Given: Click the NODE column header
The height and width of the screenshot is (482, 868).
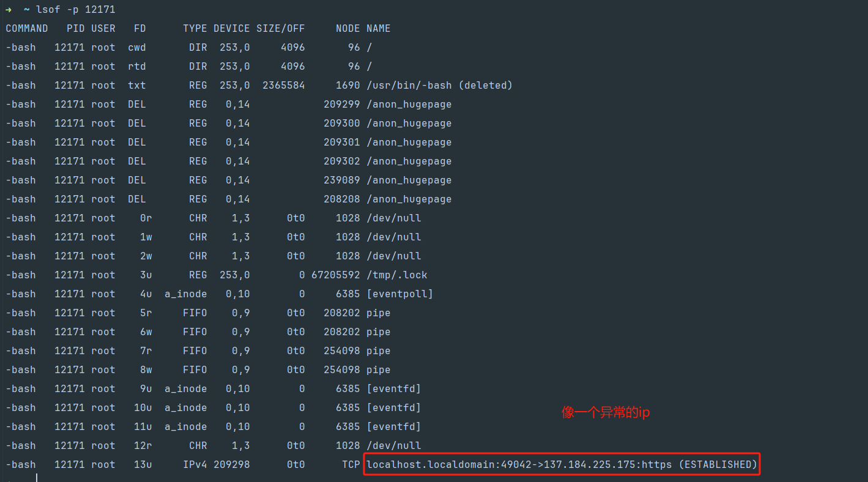Looking at the screenshot, I should click(x=348, y=29).
